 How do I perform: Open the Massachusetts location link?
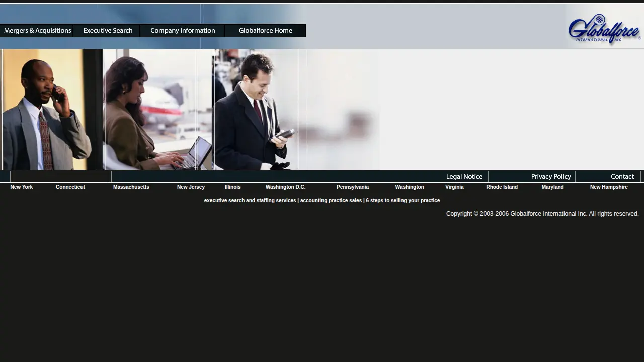[131, 187]
